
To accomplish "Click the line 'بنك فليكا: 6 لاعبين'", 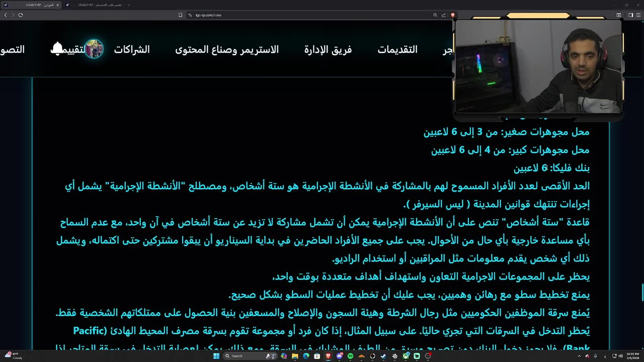I will tap(551, 168).
